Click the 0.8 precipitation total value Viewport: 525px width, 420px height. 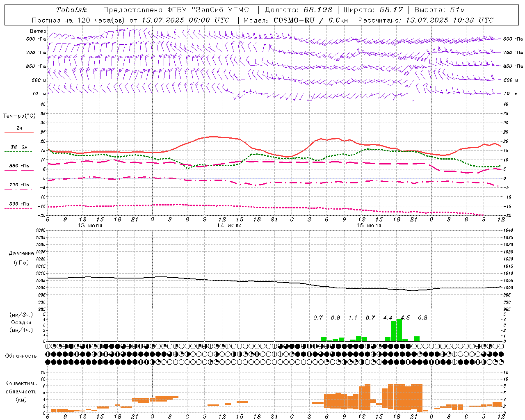click(422, 317)
